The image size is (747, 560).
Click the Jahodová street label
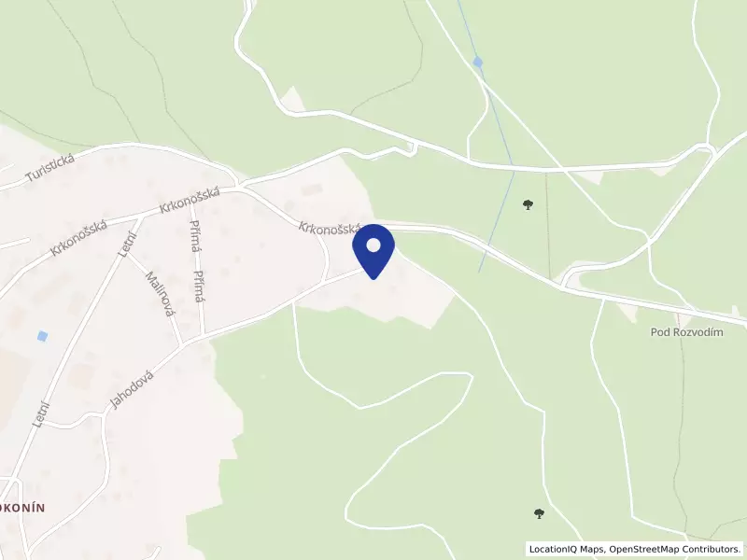[132, 389]
